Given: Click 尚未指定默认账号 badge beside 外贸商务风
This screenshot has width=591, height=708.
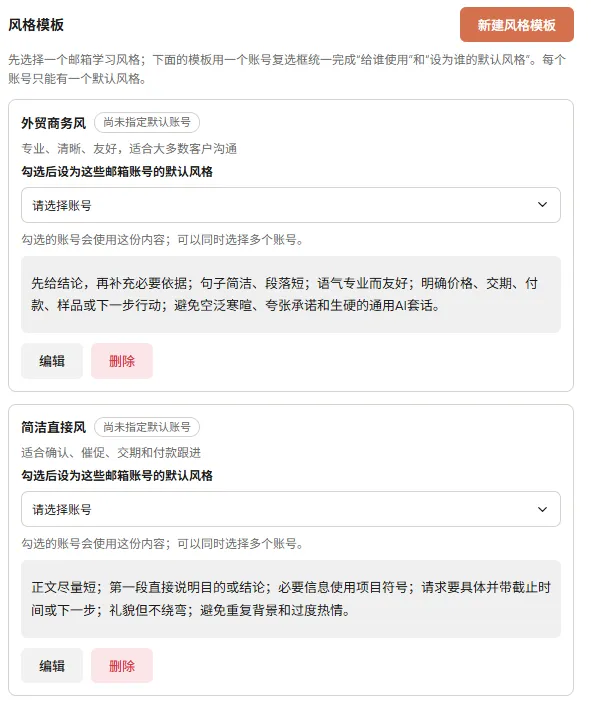Looking at the screenshot, I should 147,122.
